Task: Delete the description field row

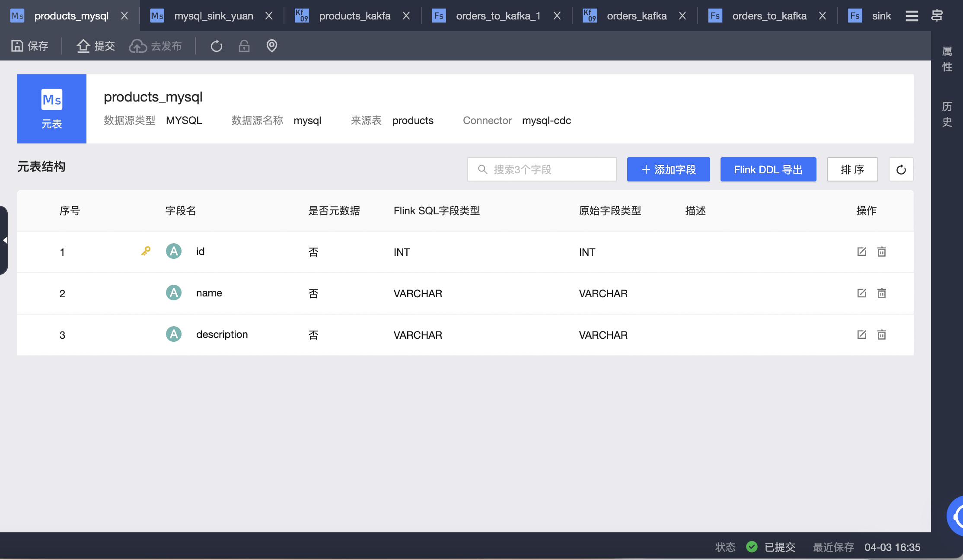Action: [x=882, y=334]
